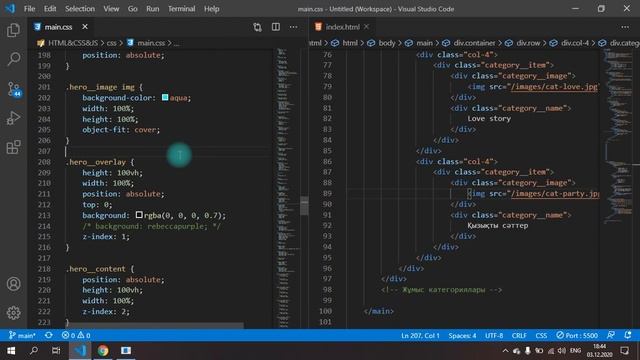Open the volume icon in system tray
Screen dimensions: 640x360
562,351
